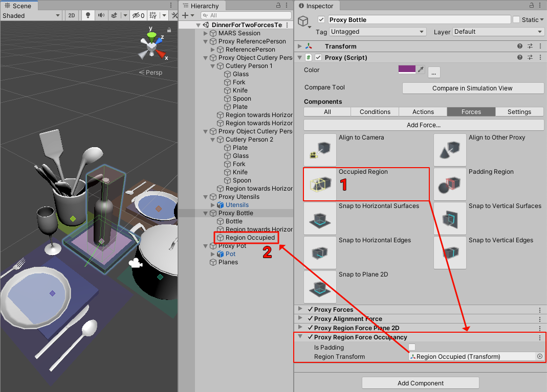Image resolution: width=547 pixels, height=392 pixels.
Task: Switch to the Conditions tab
Action: click(x=375, y=112)
